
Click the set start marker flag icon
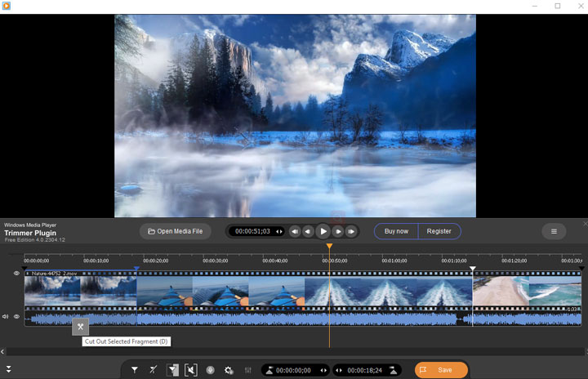click(269, 370)
